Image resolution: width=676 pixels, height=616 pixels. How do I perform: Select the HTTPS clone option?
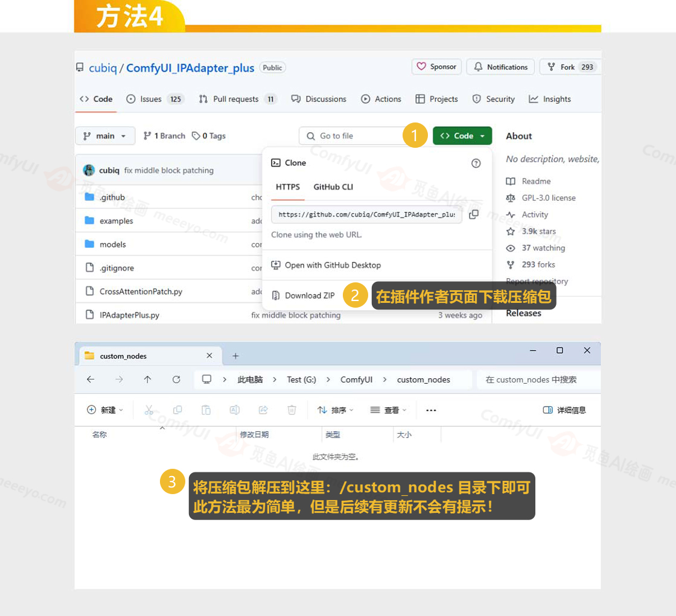(287, 187)
